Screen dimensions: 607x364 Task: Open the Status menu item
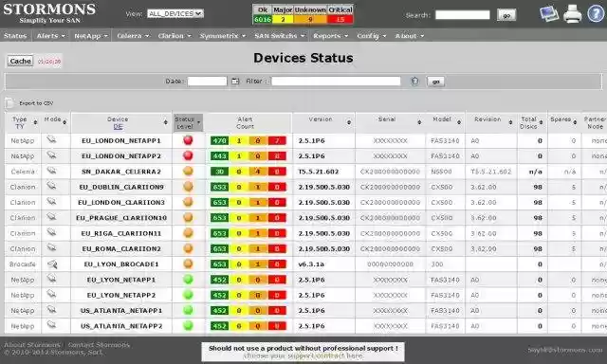pyautogui.click(x=15, y=36)
